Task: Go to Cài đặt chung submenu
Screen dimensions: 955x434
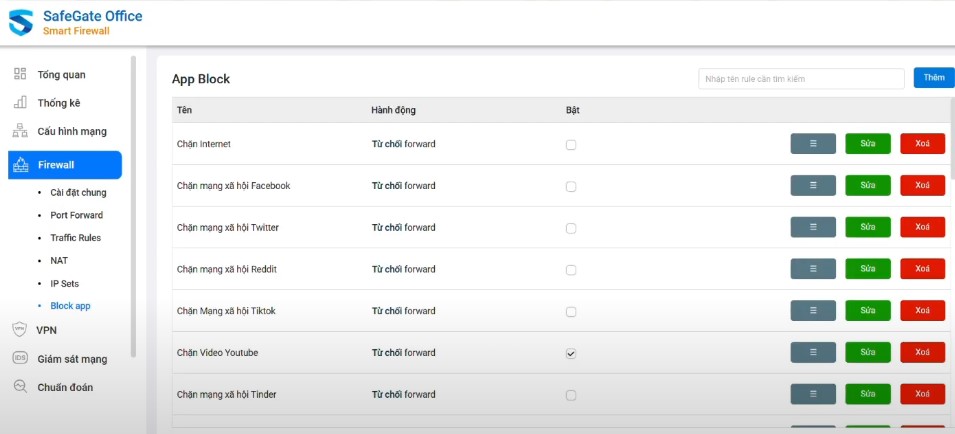Action: click(78, 192)
